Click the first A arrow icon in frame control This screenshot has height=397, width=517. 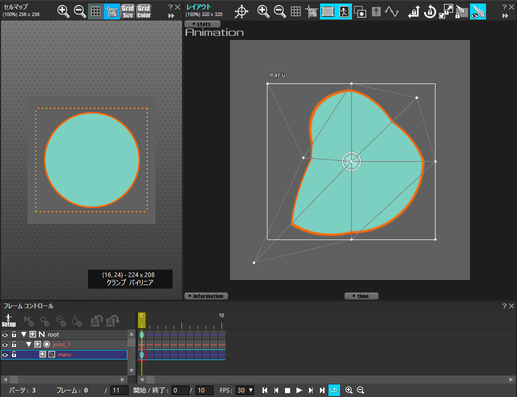(x=97, y=321)
